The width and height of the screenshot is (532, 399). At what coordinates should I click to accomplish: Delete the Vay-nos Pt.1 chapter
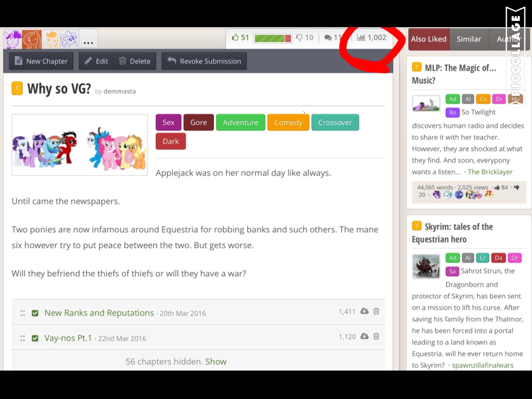tap(376, 336)
